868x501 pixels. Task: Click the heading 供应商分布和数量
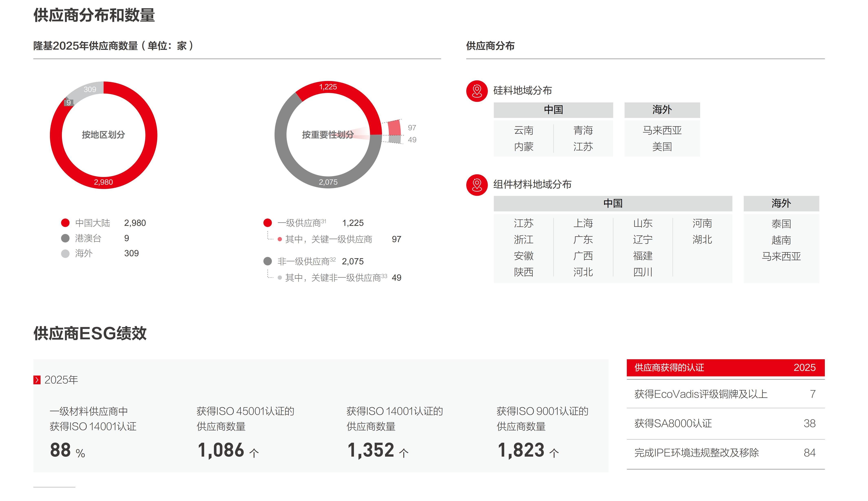94,15
